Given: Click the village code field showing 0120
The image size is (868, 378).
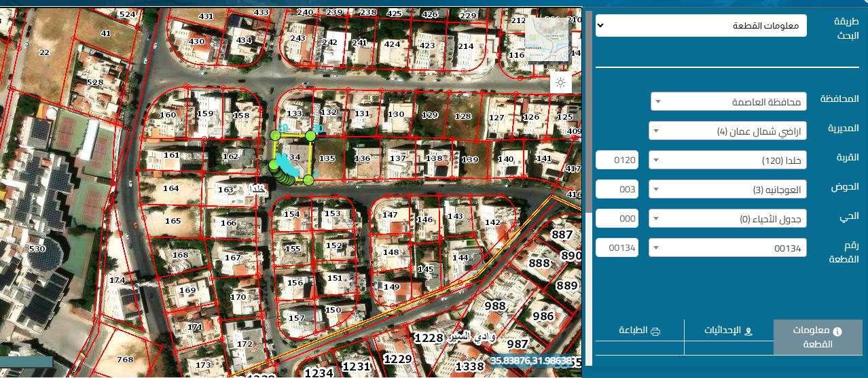Looking at the screenshot, I should (617, 160).
